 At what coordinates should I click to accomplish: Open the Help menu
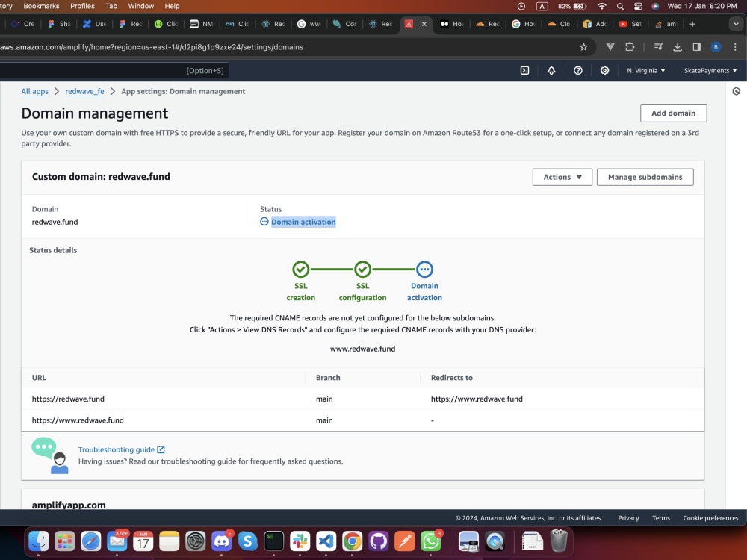tap(172, 6)
